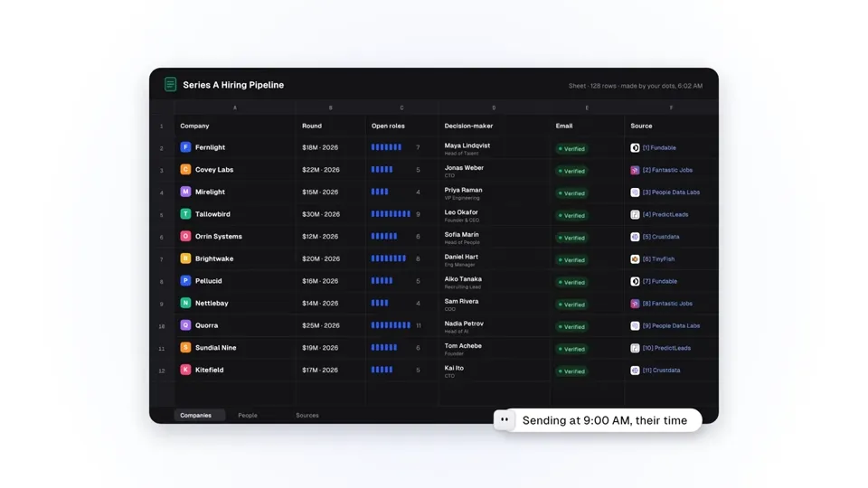Click the green sheet icon beside the title
Image resolution: width=868 pixels, height=488 pixels.
[x=171, y=85]
